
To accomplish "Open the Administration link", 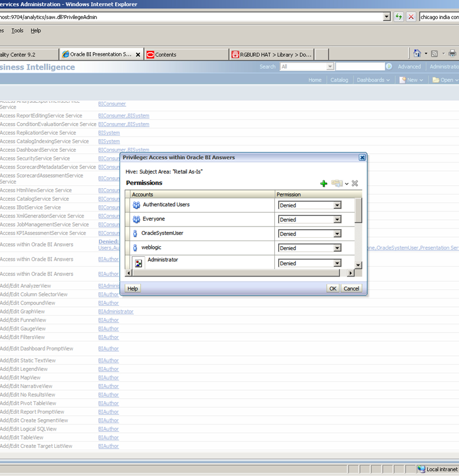I will pos(444,66).
